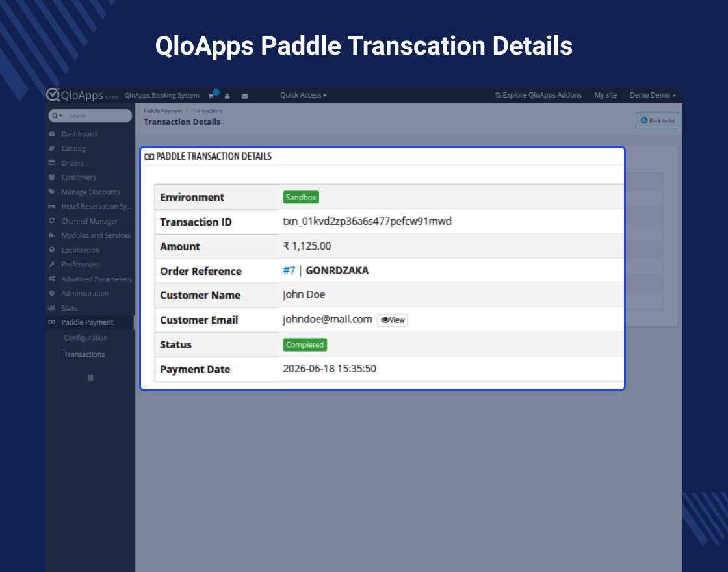Open the shopping cart notifications icon
This screenshot has height=572, width=728.
(x=211, y=95)
